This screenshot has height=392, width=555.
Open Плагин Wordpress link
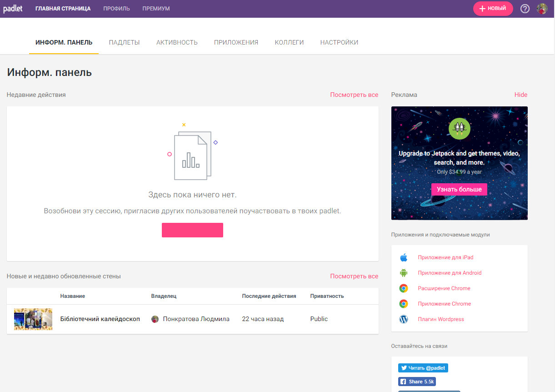[x=441, y=319]
